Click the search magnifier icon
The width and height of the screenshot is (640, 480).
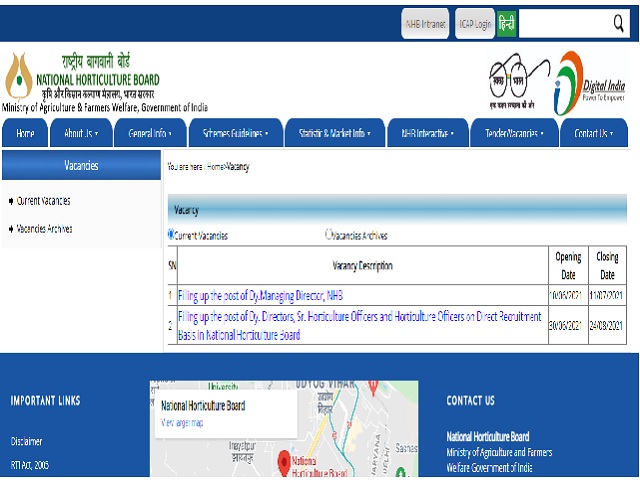click(619, 23)
